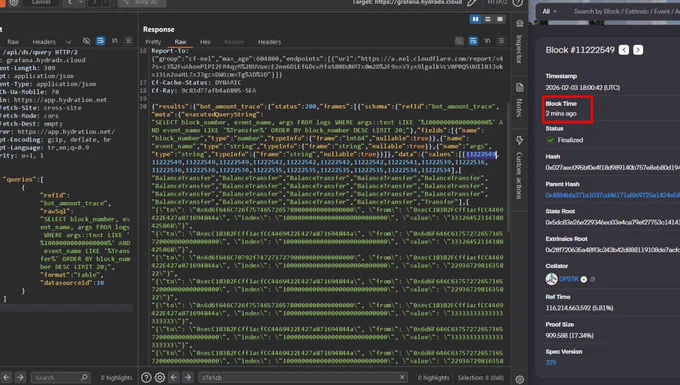
Task: Toggle show newline characters in response pane
Action: 487,41
